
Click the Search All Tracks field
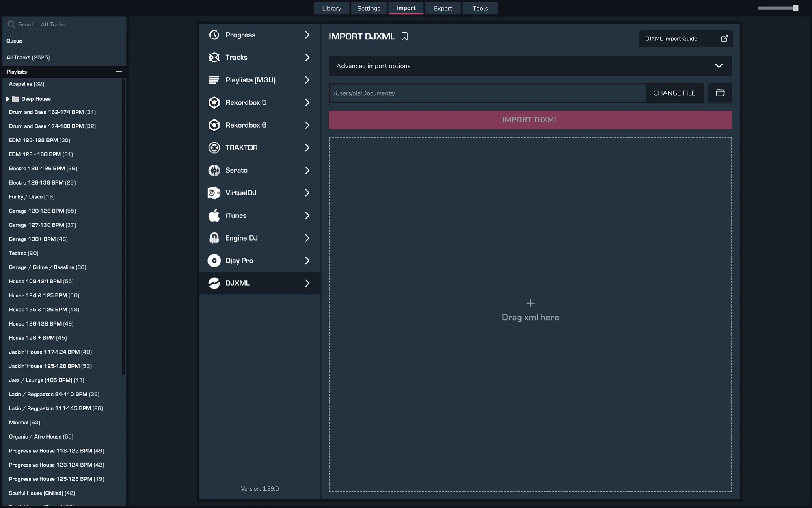(65, 24)
